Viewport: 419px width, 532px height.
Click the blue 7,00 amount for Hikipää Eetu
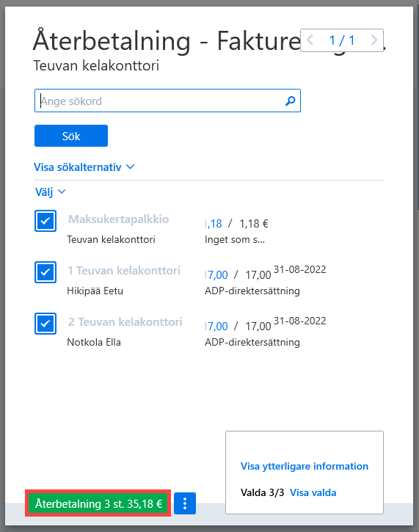tap(216, 275)
